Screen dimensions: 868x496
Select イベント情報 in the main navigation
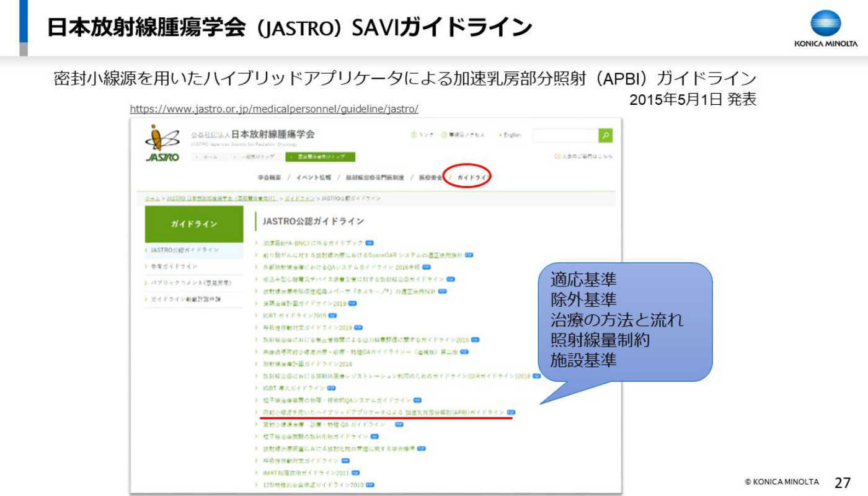[x=313, y=177]
